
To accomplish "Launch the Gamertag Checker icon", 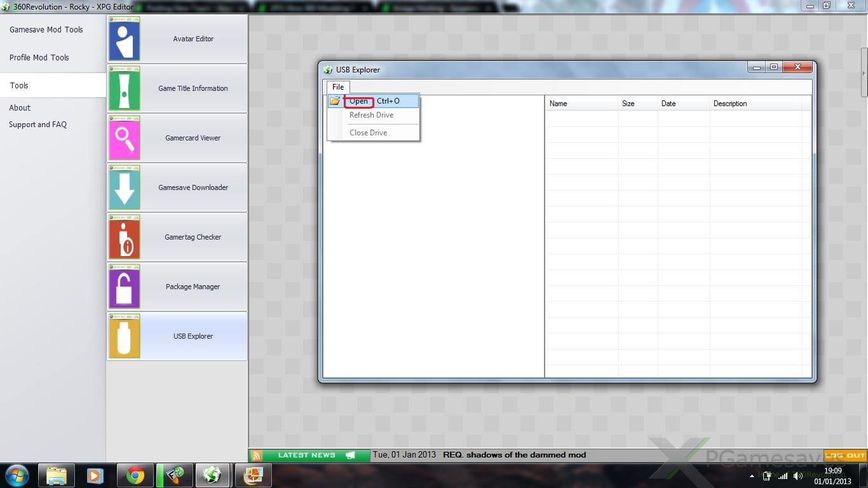I will pyautogui.click(x=125, y=237).
